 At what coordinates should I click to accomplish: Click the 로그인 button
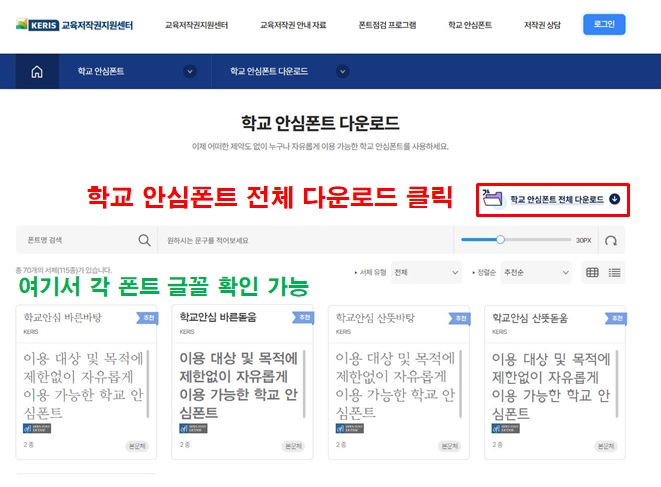coord(604,24)
